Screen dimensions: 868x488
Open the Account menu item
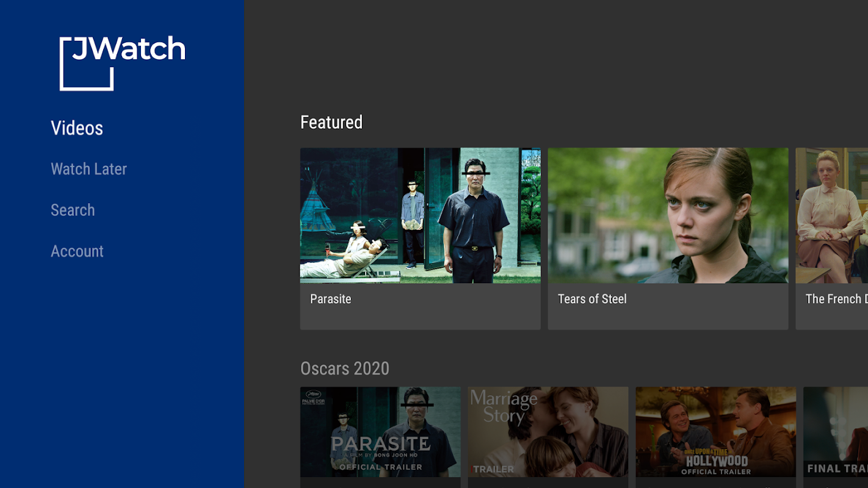[x=77, y=251]
